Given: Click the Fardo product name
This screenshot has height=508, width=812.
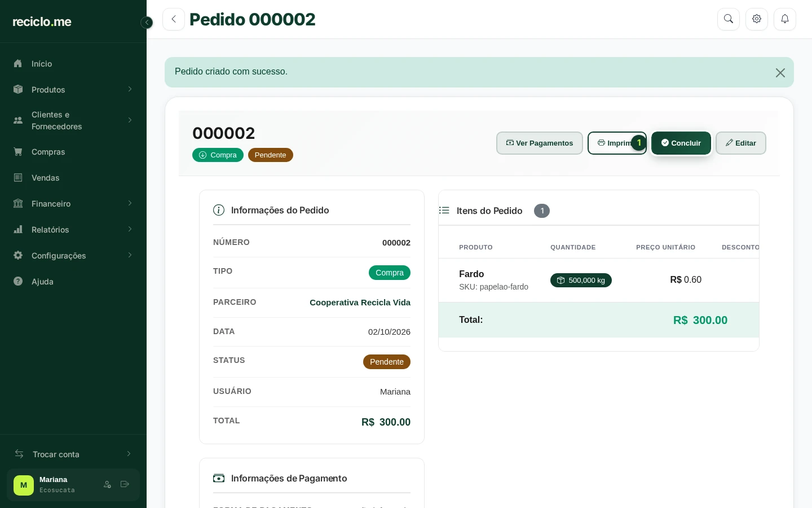Looking at the screenshot, I should [x=471, y=274].
